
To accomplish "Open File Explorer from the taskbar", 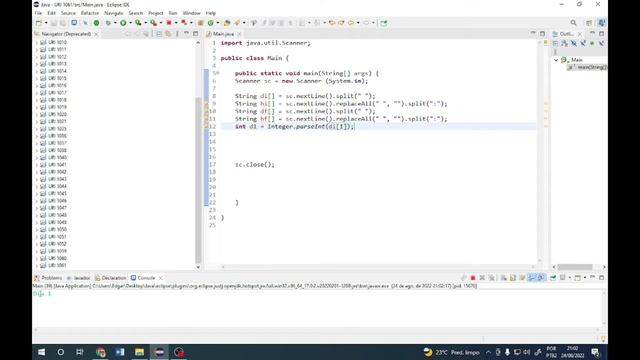I will pyautogui.click(x=140, y=352).
